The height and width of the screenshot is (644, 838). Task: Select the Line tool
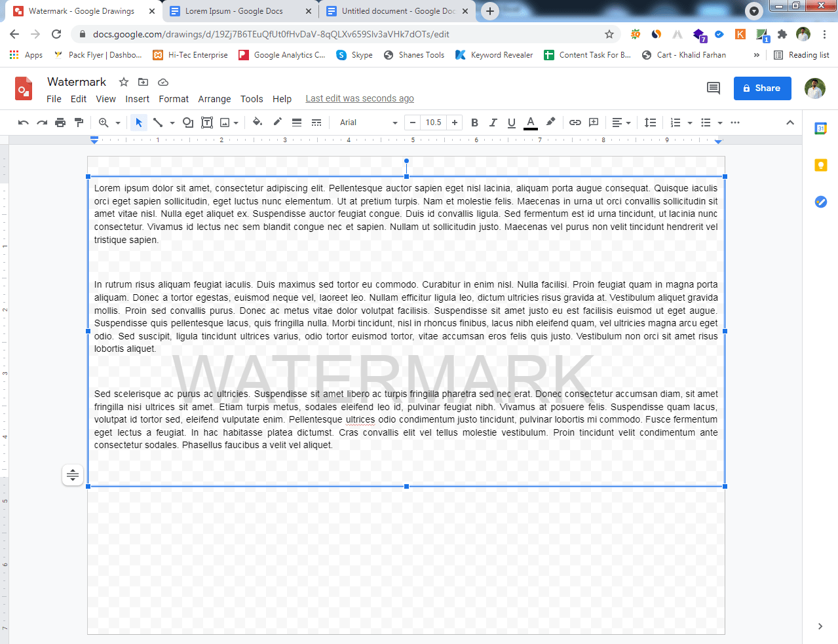[159, 123]
